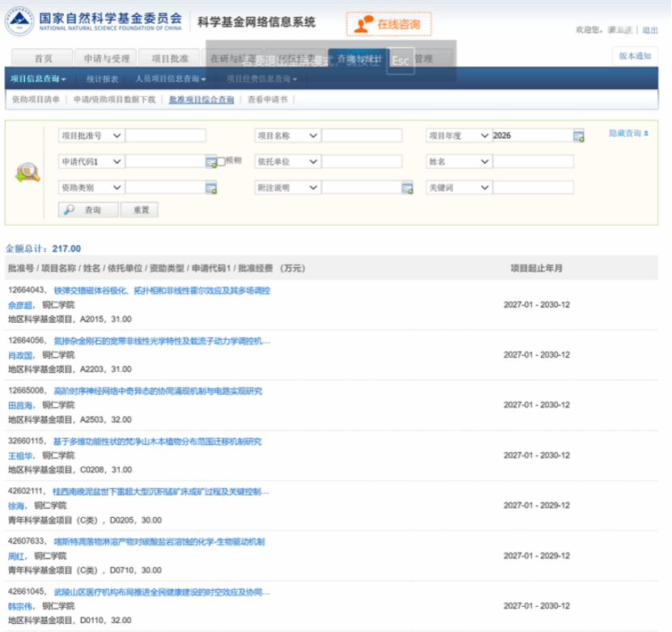Screen dimensions: 672x632
Task: Click the 重置 reset button
Action: pyautogui.click(x=140, y=210)
